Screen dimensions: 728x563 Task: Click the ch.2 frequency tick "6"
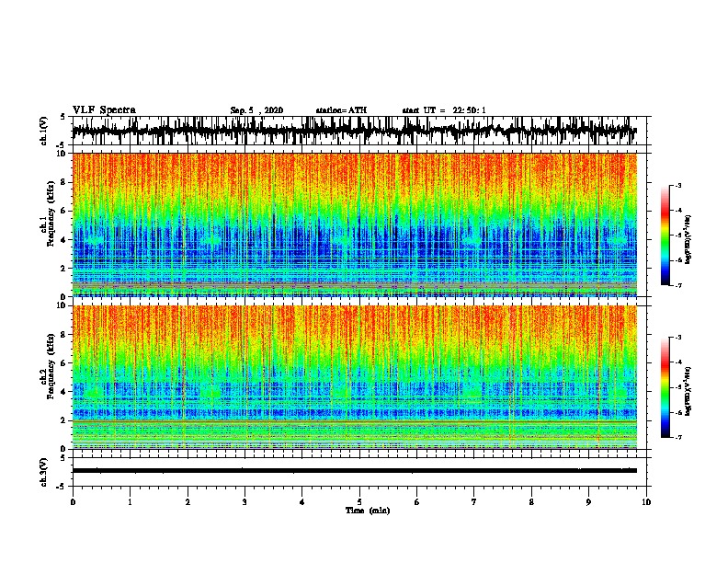[63, 363]
